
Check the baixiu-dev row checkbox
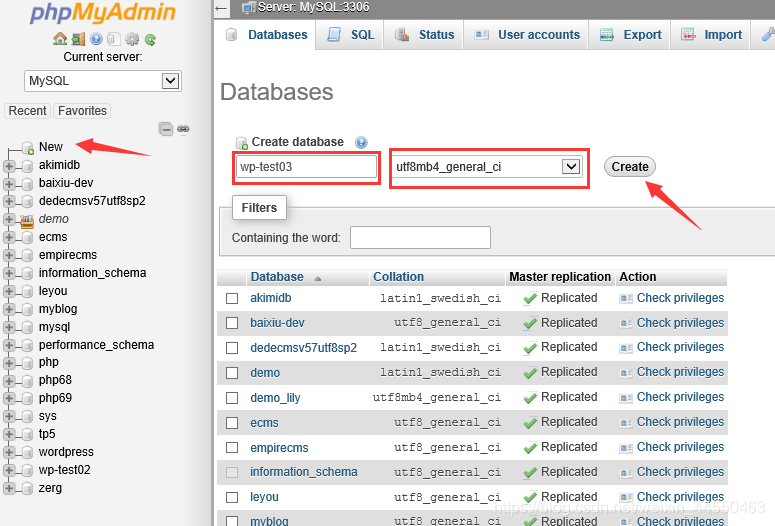(232, 323)
